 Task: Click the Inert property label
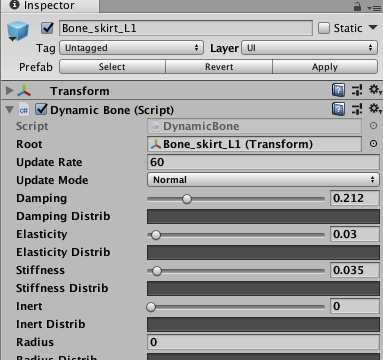click(29, 306)
